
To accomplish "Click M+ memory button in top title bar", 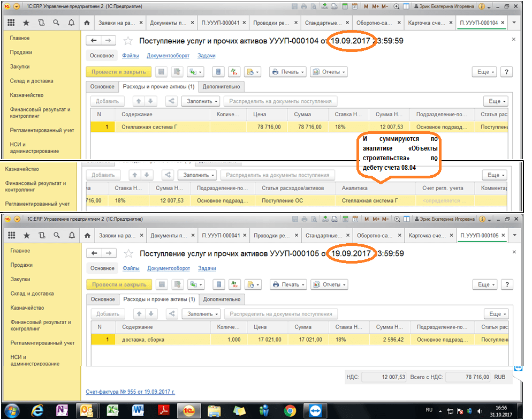I will click(375, 6).
